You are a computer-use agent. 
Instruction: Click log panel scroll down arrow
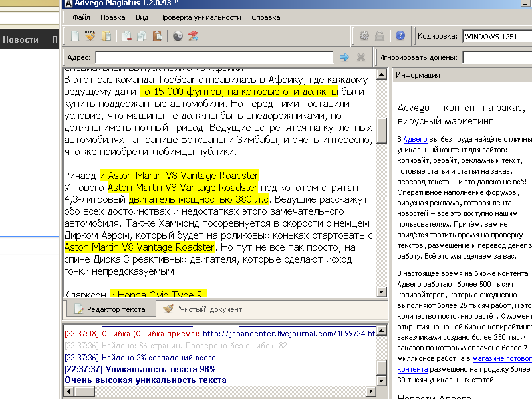point(382,380)
